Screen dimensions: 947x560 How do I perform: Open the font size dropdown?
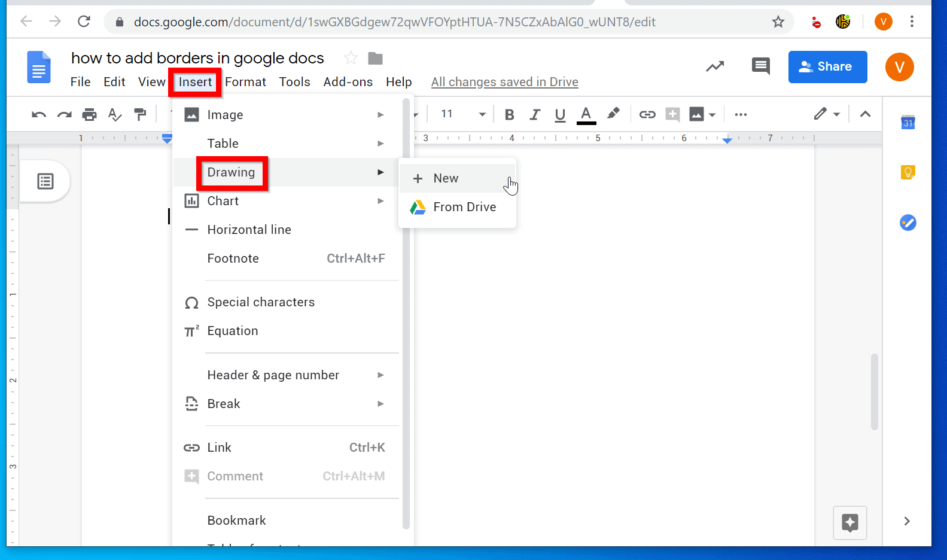click(482, 114)
